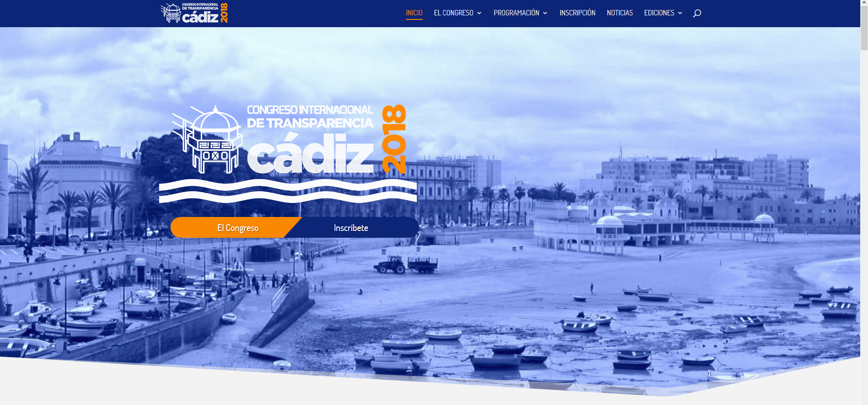Open the INSCRIPCIÓN page
Viewport: 868px width, 405px height.
577,13
